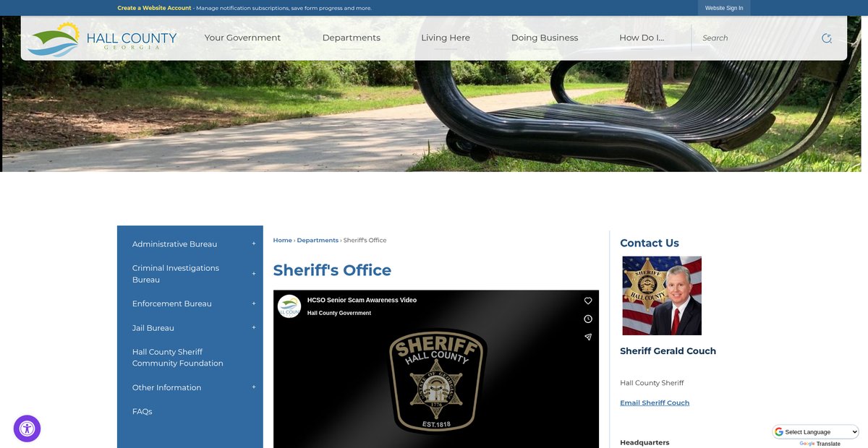
Task: Open Jail Bureau sidebar link
Action: [153, 328]
